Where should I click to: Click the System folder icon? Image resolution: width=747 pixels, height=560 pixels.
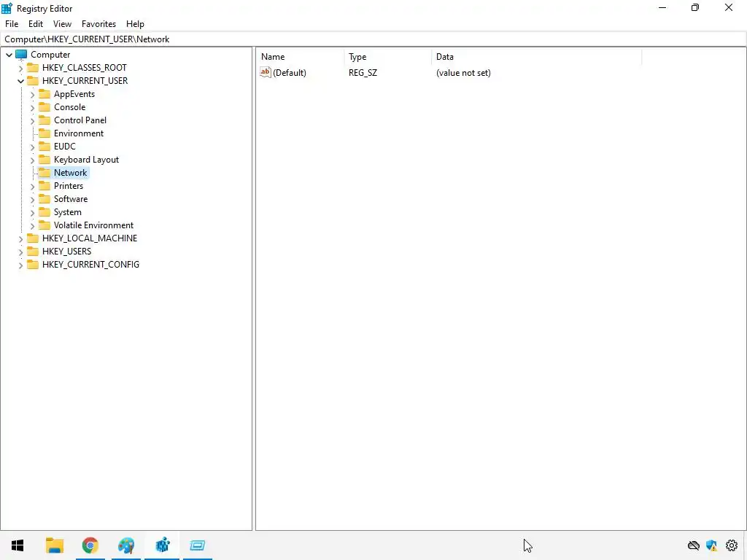pyautogui.click(x=44, y=211)
